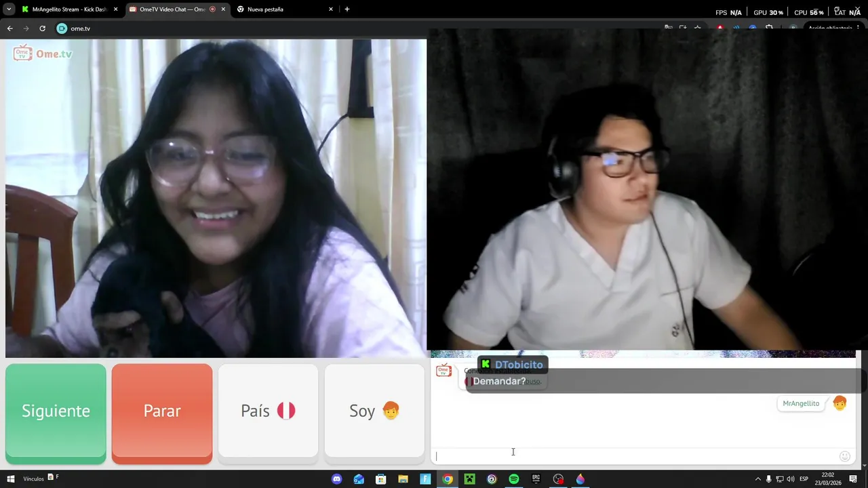Open Discord from the taskbar

tap(337, 479)
